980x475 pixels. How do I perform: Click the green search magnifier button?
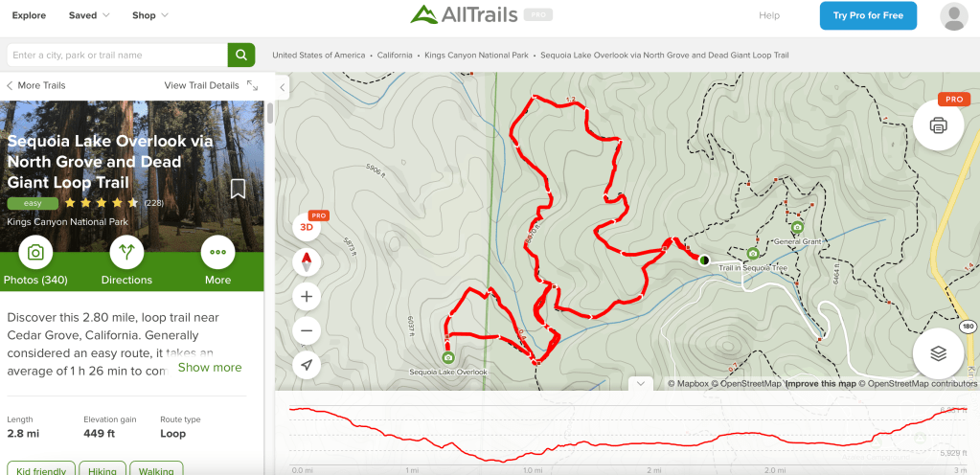coord(241,55)
